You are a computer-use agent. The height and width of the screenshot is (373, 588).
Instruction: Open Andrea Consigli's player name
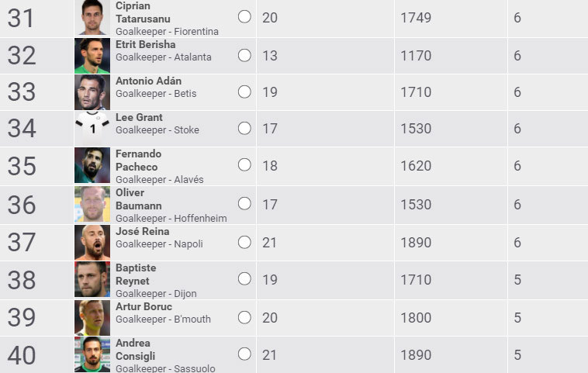pos(133,349)
